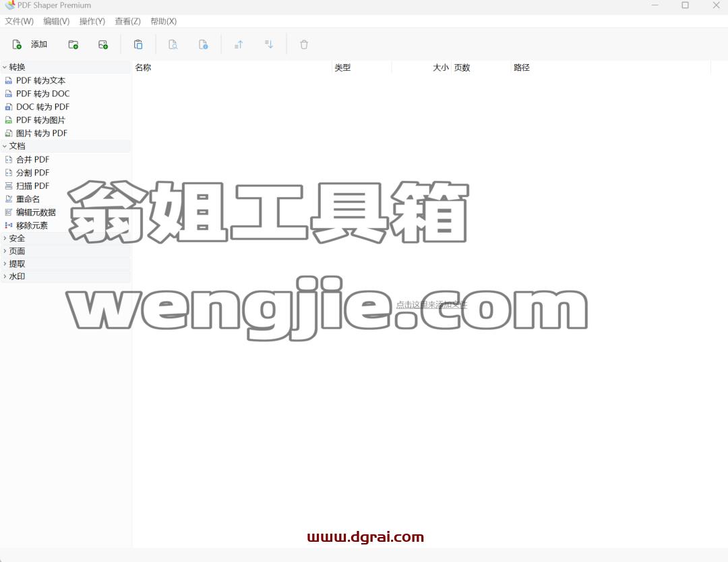The width and height of the screenshot is (728, 562).
Task: Open the 文件(W) menu
Action: pyautogui.click(x=19, y=22)
